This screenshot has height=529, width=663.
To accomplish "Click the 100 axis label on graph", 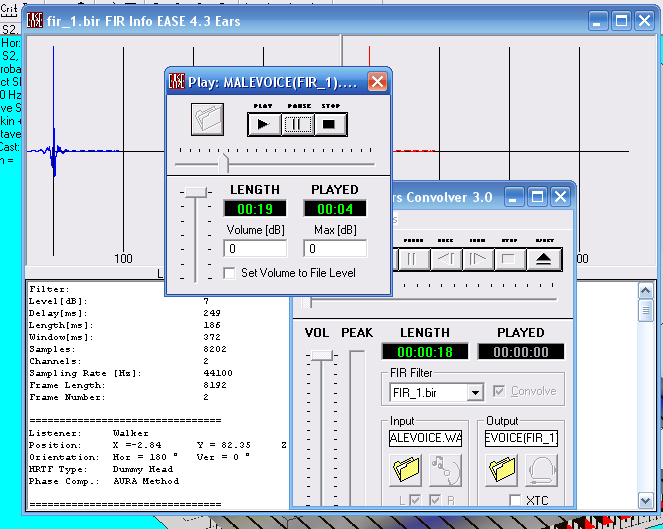I will pyautogui.click(x=123, y=258).
